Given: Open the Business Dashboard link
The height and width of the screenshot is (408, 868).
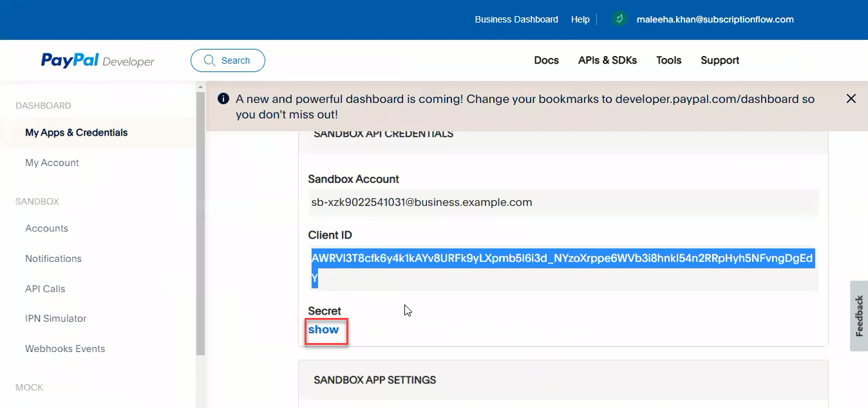Looking at the screenshot, I should coord(516,19).
